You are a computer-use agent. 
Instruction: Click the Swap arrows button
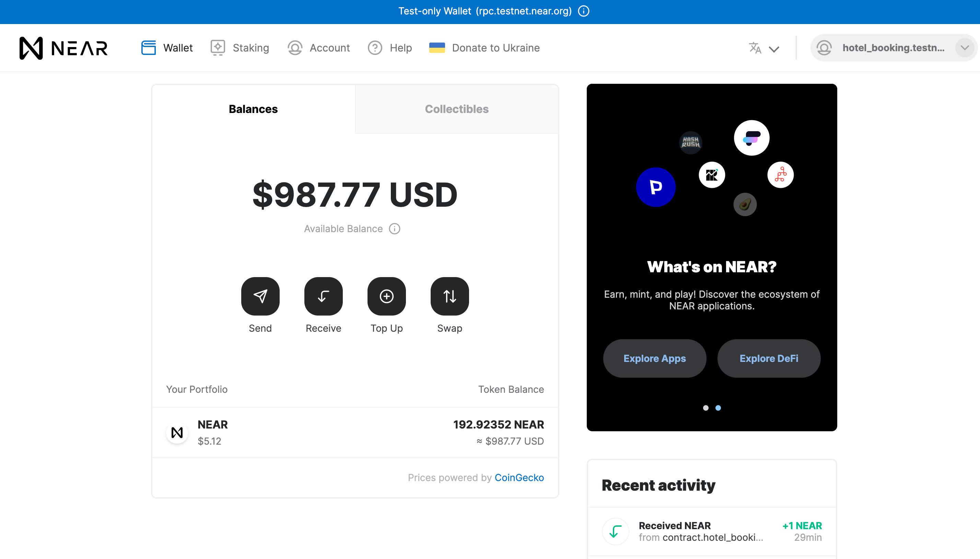tap(450, 296)
